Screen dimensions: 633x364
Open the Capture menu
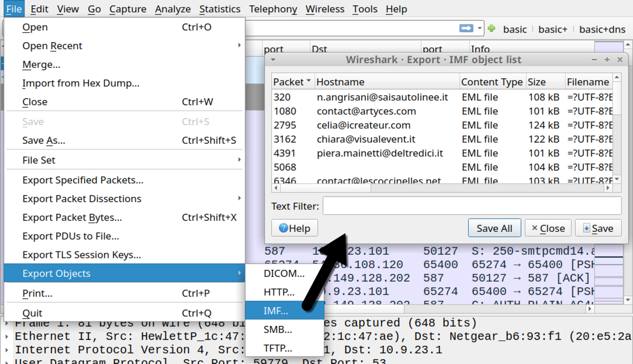[x=127, y=9]
